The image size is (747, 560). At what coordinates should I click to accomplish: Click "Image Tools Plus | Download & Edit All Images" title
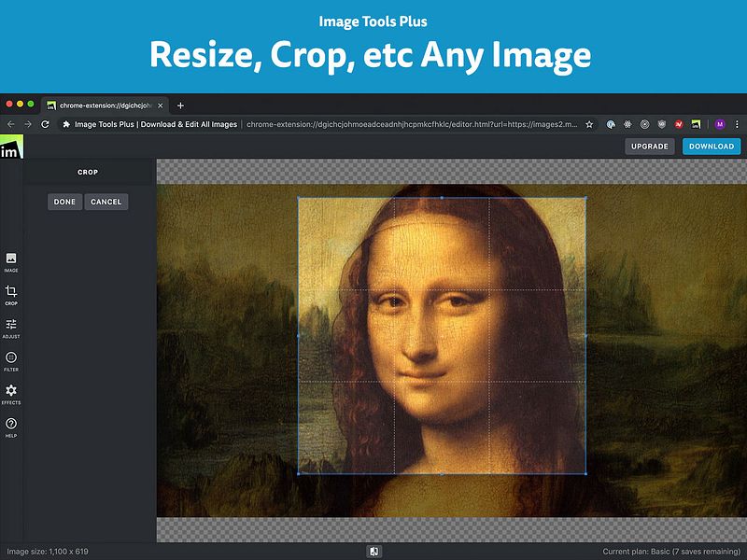coord(156,124)
